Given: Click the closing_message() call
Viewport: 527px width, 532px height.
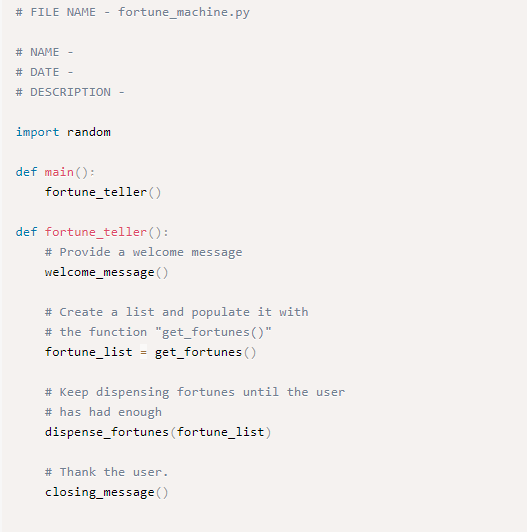Looking at the screenshot, I should 107,492.
